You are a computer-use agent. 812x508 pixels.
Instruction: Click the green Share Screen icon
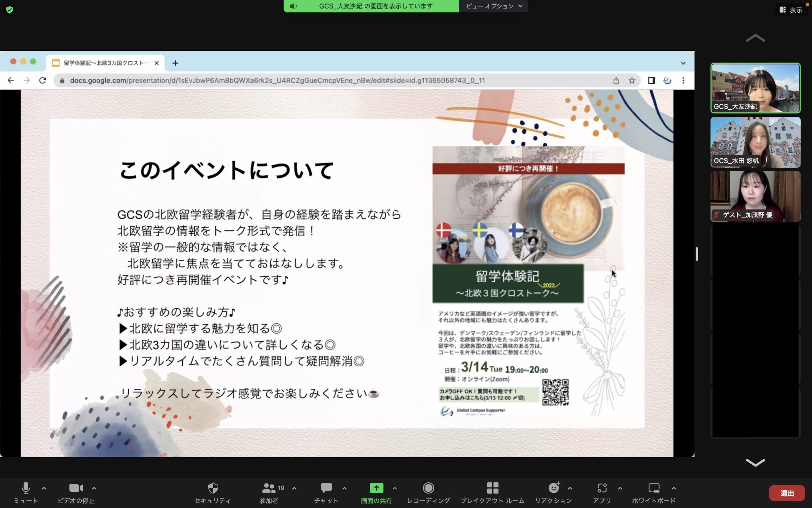point(377,488)
